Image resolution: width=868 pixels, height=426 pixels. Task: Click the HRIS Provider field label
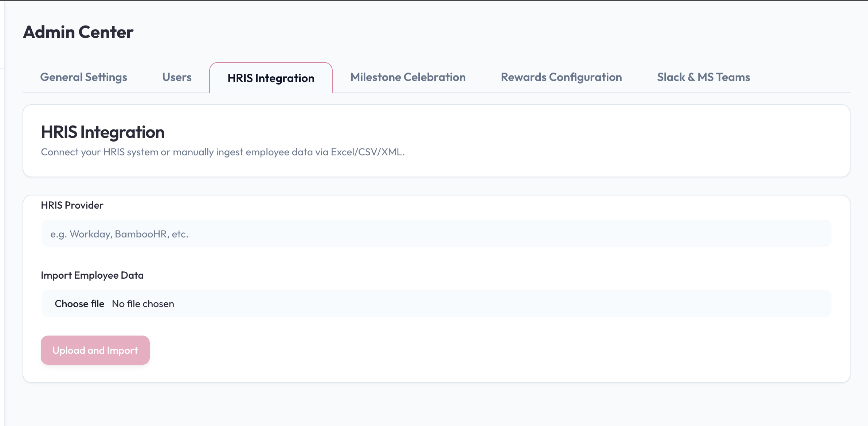(x=72, y=205)
